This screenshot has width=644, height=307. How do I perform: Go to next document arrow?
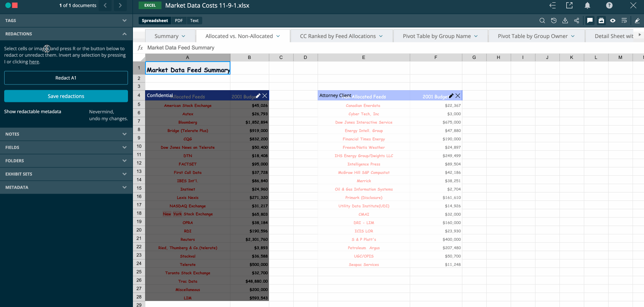coord(120,5)
